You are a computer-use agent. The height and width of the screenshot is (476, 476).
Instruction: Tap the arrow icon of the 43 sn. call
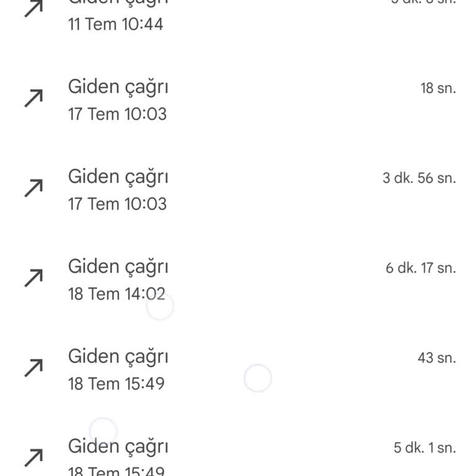point(33,368)
